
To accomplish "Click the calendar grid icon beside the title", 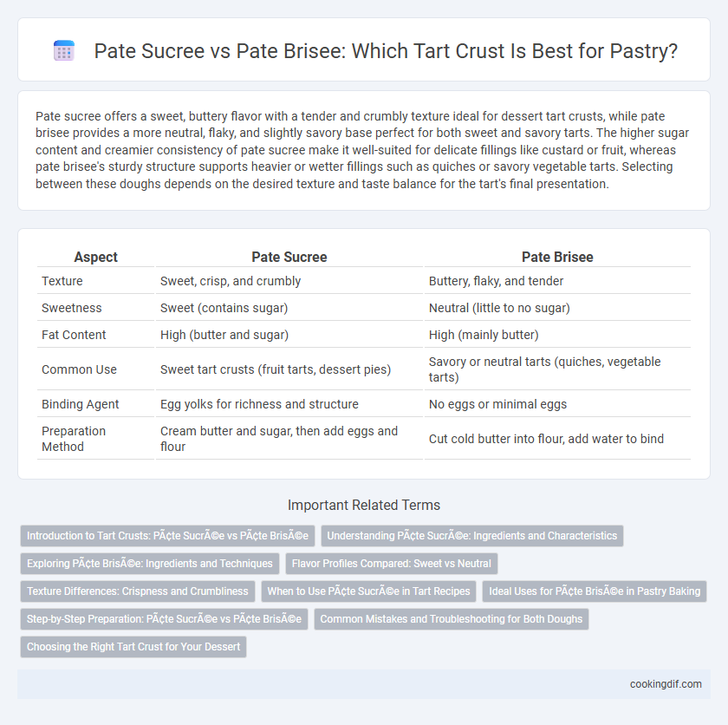I will (64, 50).
